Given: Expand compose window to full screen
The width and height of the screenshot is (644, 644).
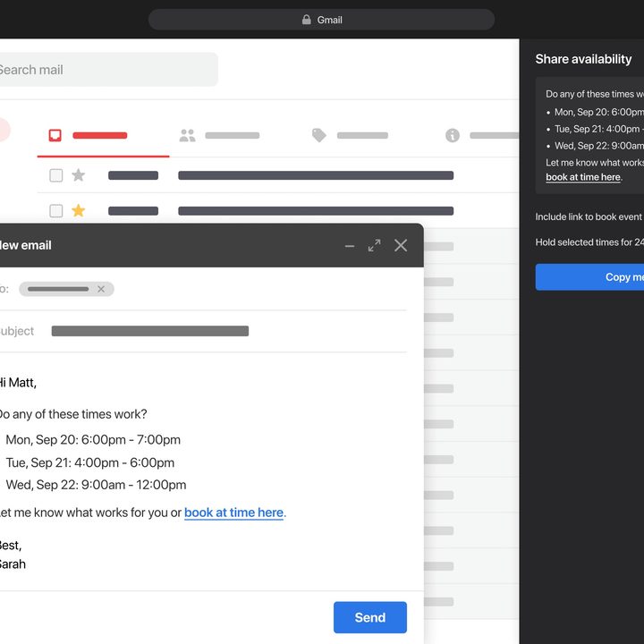Looking at the screenshot, I should click(375, 245).
